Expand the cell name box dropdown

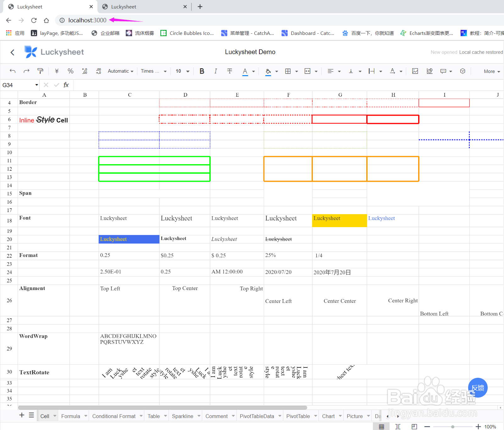click(x=37, y=85)
